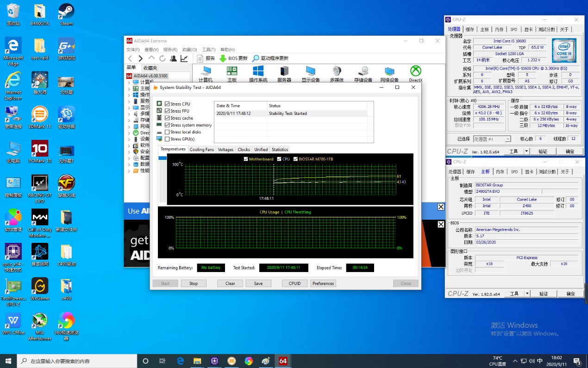Open the 服务器 category icon in AIDA64

point(284,74)
